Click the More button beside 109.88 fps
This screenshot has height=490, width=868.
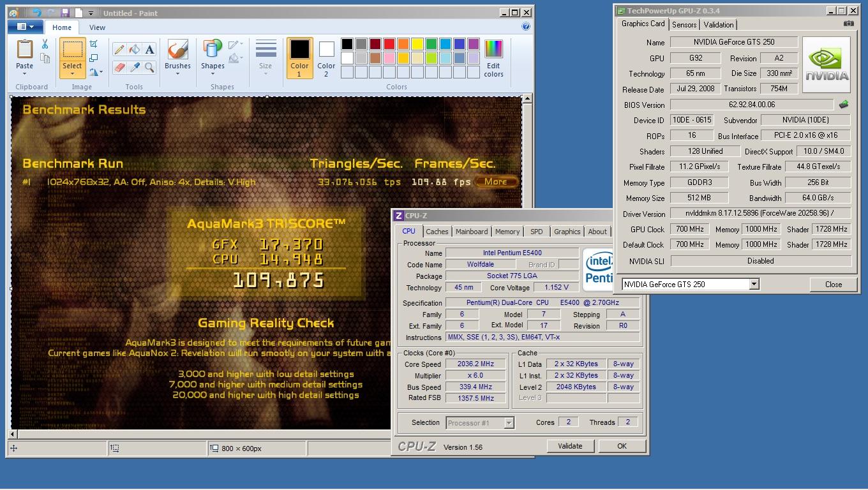pos(495,182)
